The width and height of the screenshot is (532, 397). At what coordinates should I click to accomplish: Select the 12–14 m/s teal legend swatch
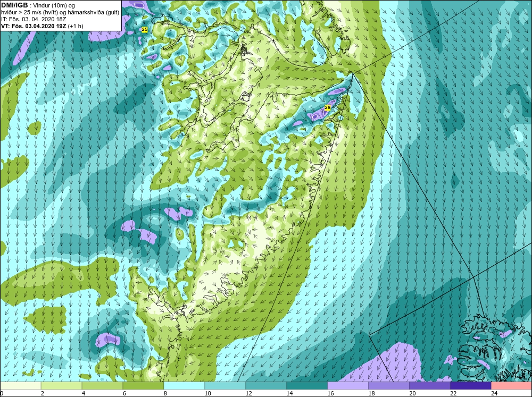point(266,386)
